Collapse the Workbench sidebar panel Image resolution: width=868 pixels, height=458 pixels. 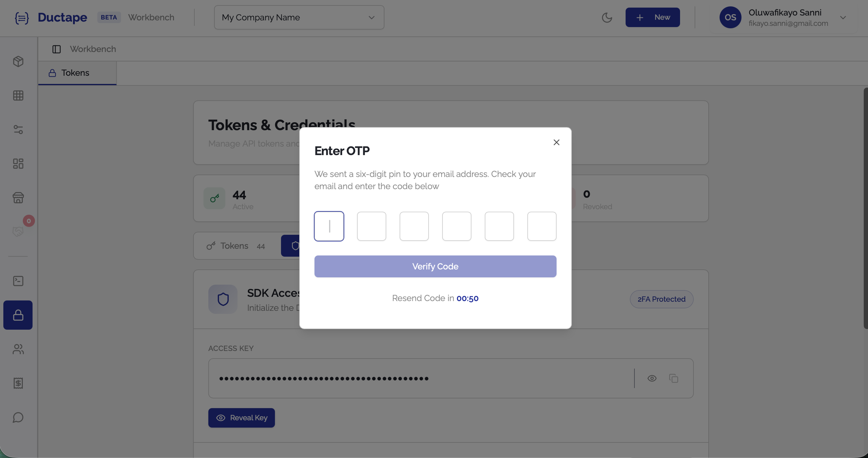tap(56, 49)
